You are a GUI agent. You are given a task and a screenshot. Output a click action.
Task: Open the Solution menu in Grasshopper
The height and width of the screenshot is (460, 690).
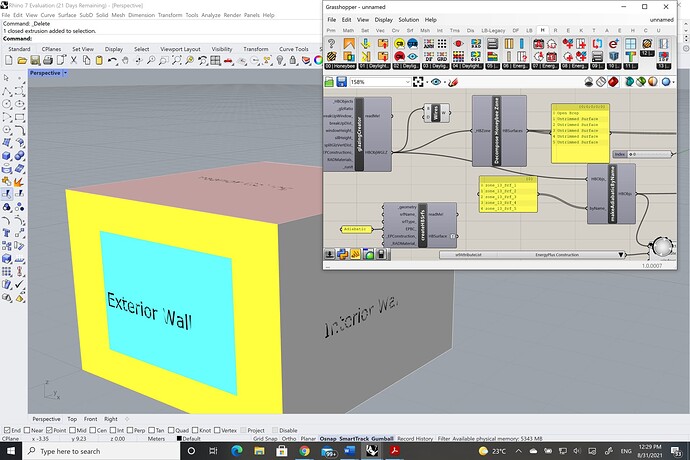click(x=408, y=20)
